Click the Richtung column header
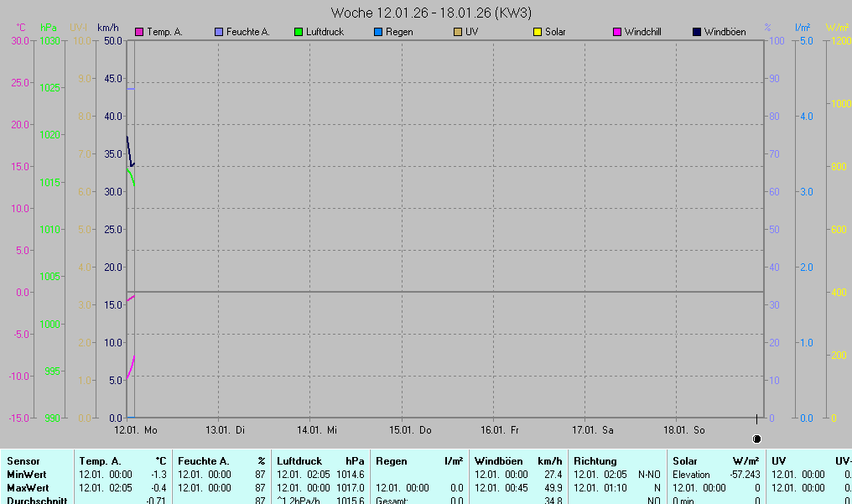 (x=595, y=461)
